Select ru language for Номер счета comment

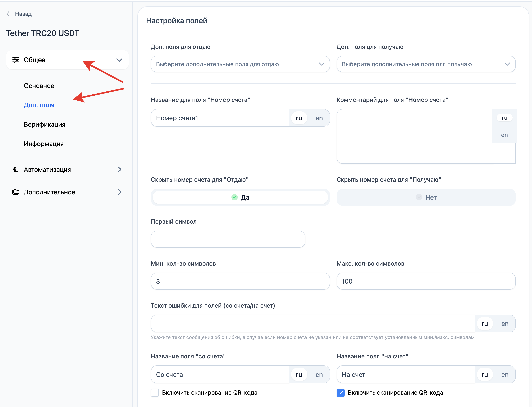pyautogui.click(x=504, y=118)
